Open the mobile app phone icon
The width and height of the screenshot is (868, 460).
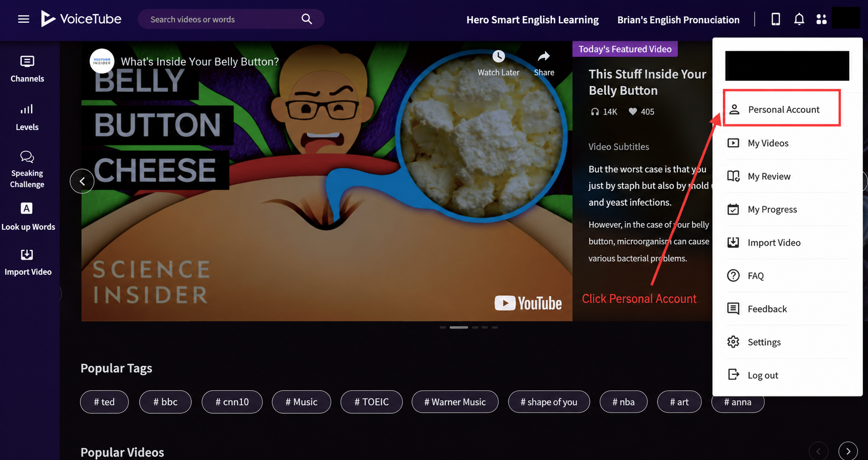(776, 19)
